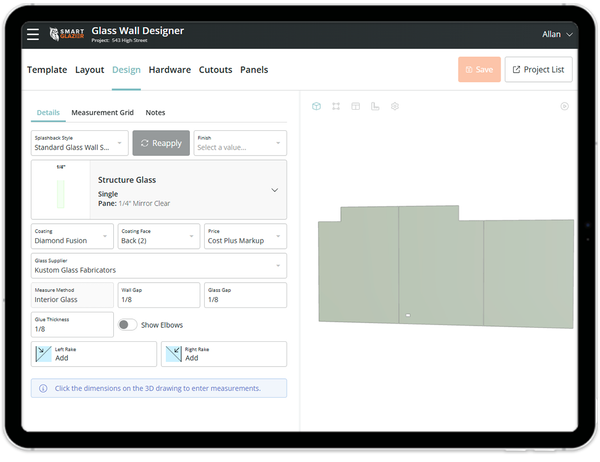Click the info icon in hint banner
This screenshot has width=600, height=462.
click(x=43, y=389)
